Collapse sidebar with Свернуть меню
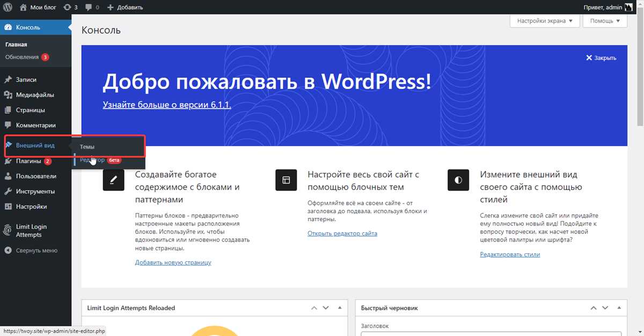 35,250
